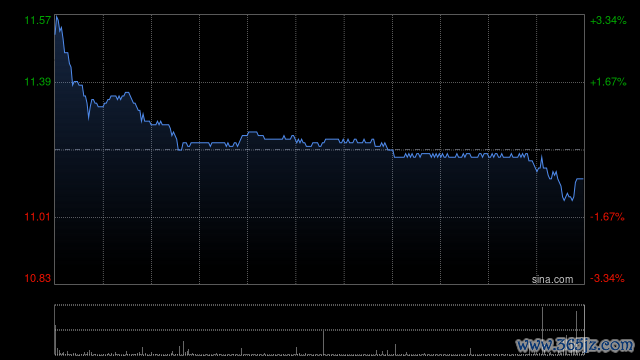The width and height of the screenshot is (640, 360).
Task: Click the 10.83 bottom price label
Action: (x=38, y=278)
